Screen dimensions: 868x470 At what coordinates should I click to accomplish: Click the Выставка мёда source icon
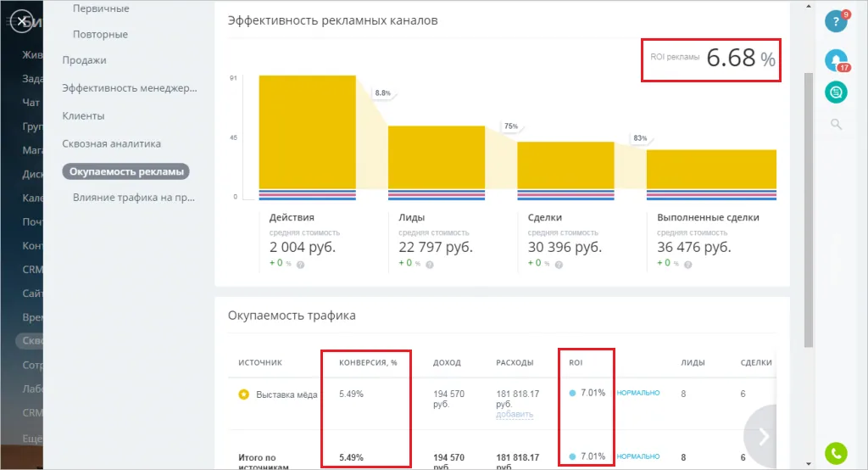[x=243, y=394]
